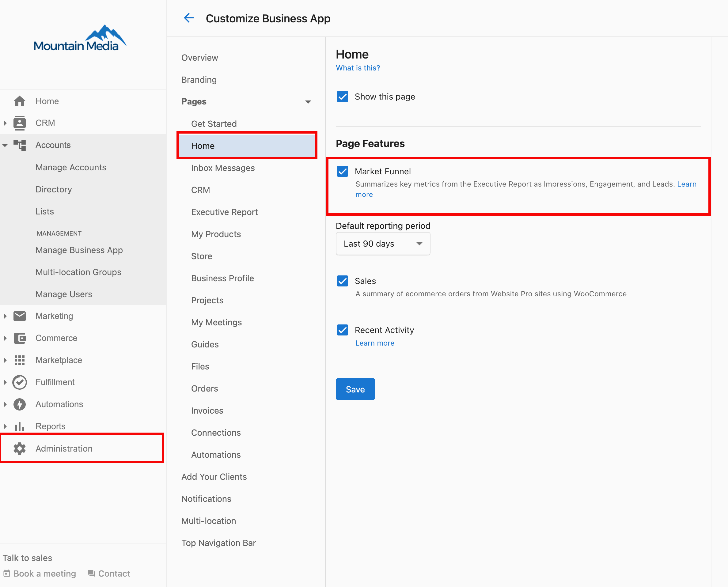Open Manage Users in sidebar
The image size is (728, 587).
point(63,294)
